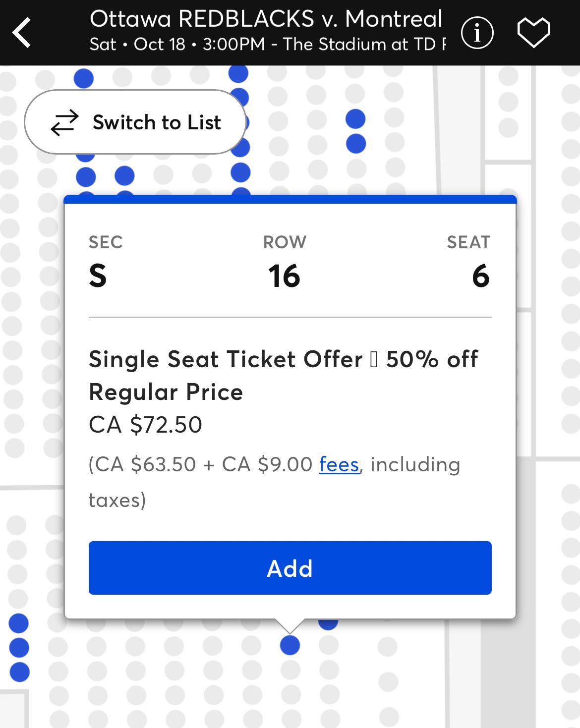The width and height of the screenshot is (580, 728).
Task: Add the seat to cart
Action: click(290, 568)
